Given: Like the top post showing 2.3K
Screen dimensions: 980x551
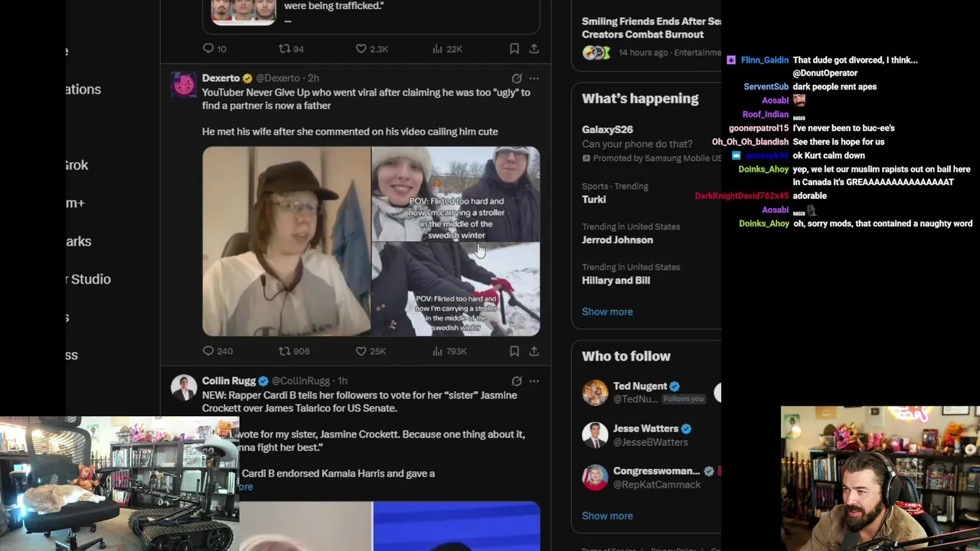Looking at the screenshot, I should (x=371, y=49).
